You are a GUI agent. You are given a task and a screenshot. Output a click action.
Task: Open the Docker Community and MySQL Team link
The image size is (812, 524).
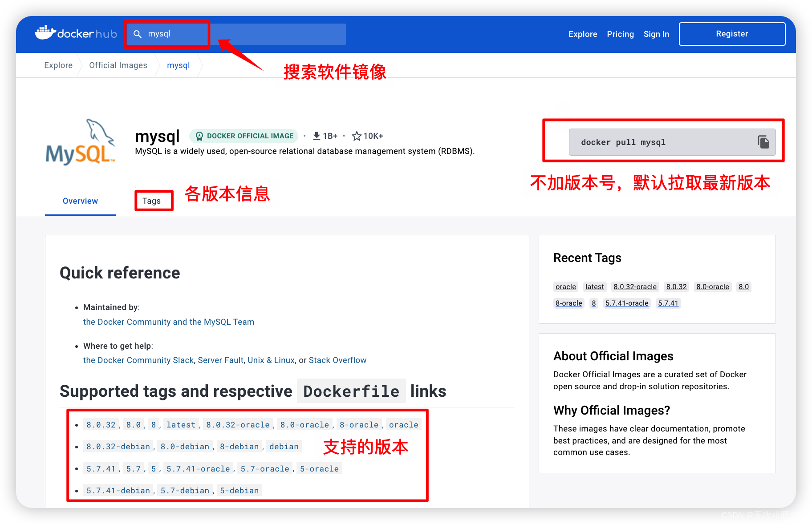(169, 322)
